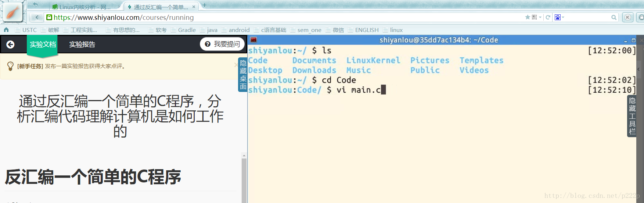The width and height of the screenshot is (644, 203).
Task: Click the 反汇编一个简单的C程序 heading
Action: coord(93,177)
